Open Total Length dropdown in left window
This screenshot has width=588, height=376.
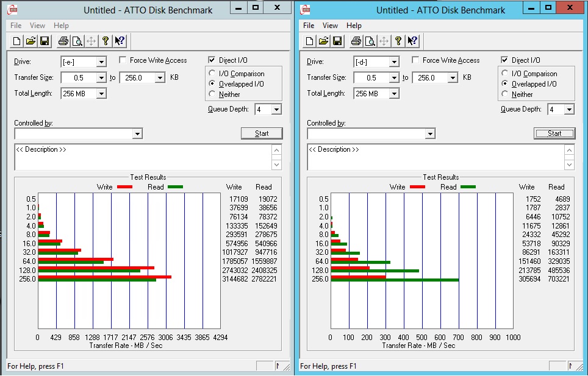click(x=84, y=94)
